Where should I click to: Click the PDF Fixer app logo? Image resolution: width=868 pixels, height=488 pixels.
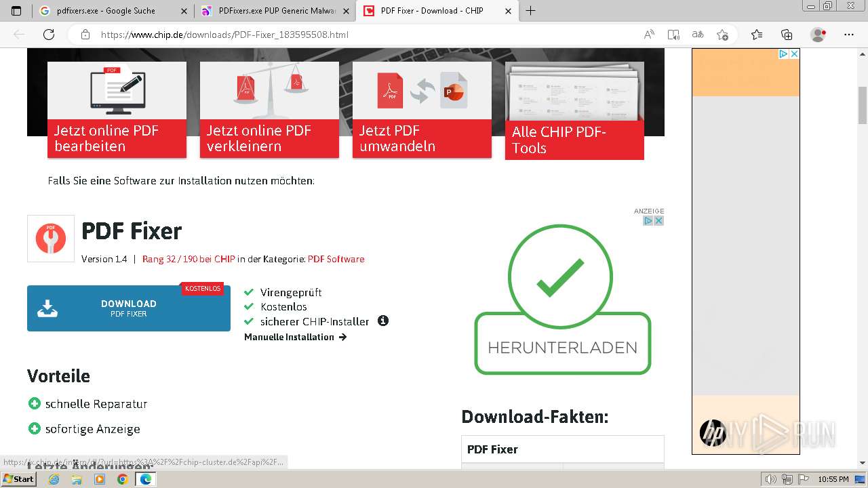(51, 239)
